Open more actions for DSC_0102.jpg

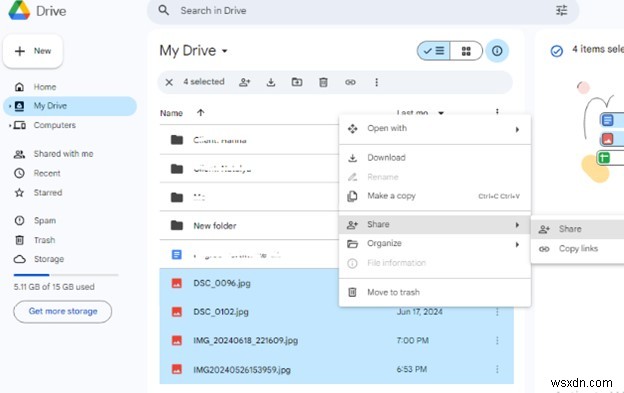coord(497,312)
